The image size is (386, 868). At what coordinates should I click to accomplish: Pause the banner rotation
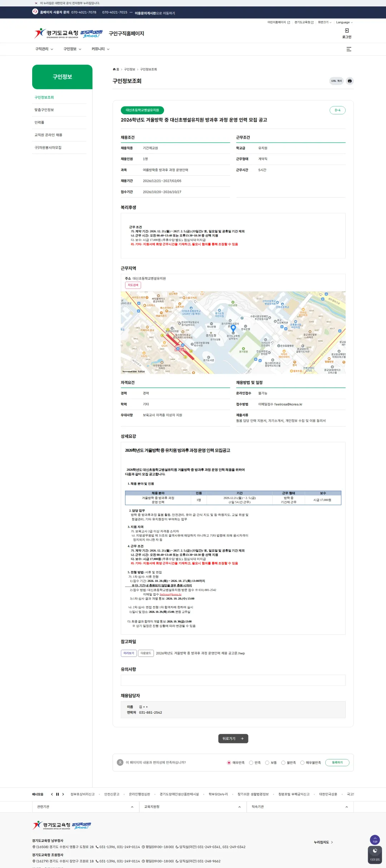coord(57,794)
